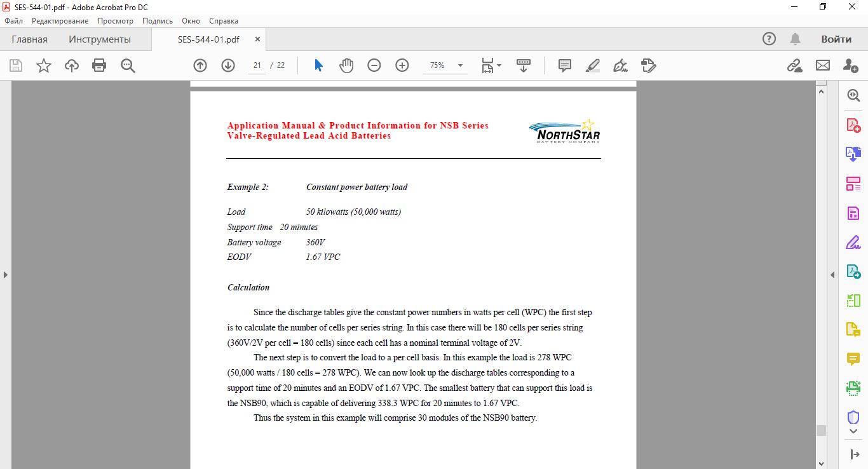Open the Create PDF tool

[853, 125]
